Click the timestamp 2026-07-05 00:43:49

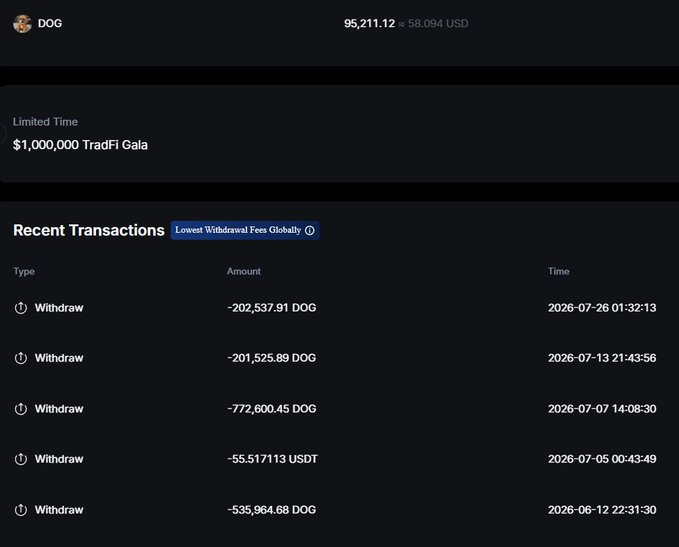tap(602, 459)
